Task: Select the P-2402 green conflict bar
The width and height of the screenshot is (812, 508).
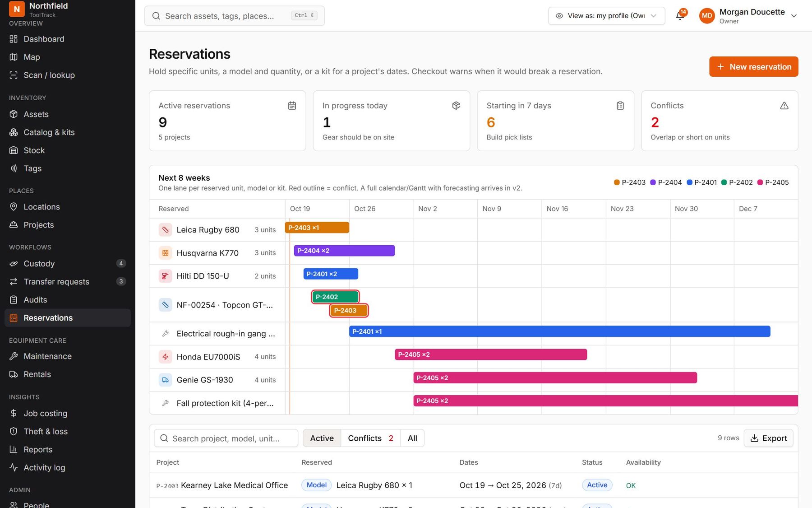Action: (x=335, y=297)
